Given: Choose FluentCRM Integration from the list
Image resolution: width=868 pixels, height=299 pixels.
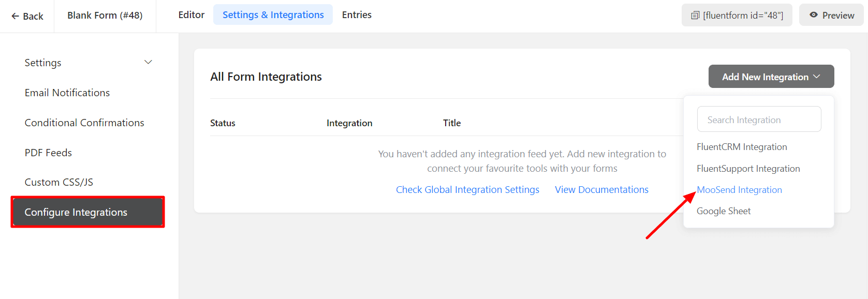Looking at the screenshot, I should (741, 147).
